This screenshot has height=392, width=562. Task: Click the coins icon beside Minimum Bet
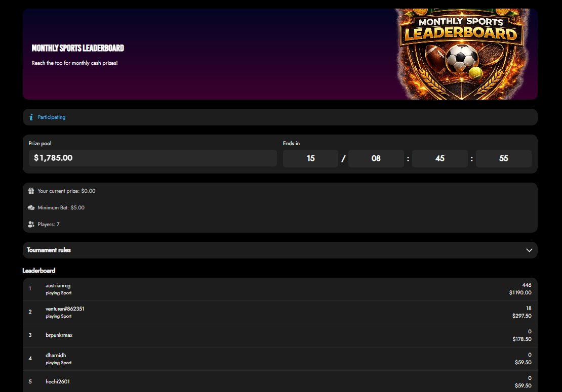point(31,207)
